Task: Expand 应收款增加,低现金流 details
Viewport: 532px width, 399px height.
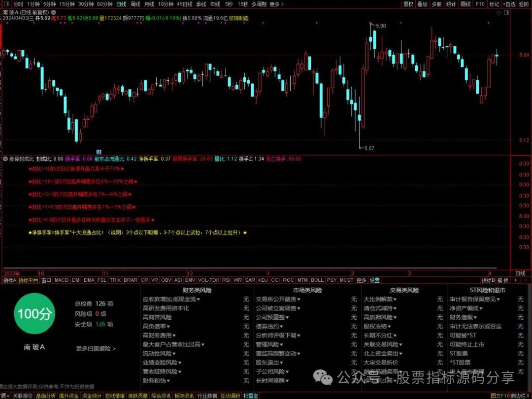Action: click(x=171, y=299)
